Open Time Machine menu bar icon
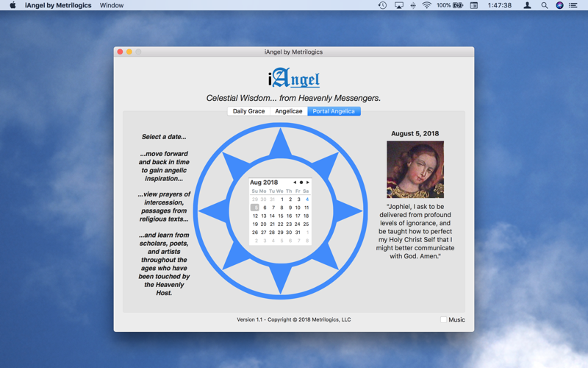 (382, 5)
